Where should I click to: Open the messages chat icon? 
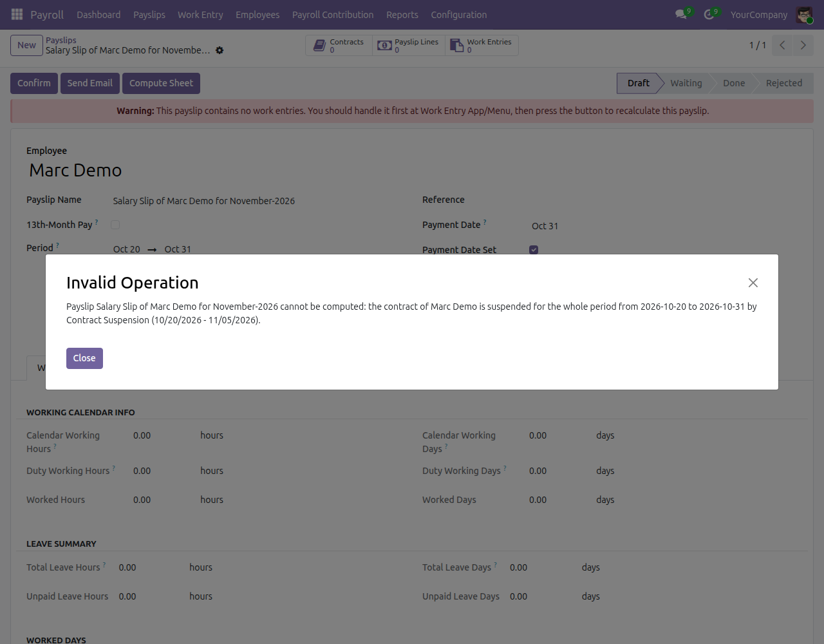click(681, 14)
